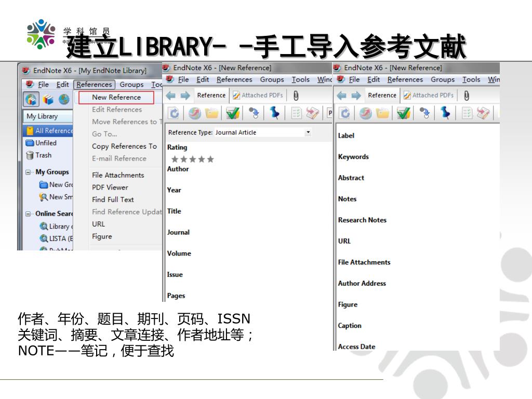Click yellow folder icon in middle window toolbar

[212, 113]
